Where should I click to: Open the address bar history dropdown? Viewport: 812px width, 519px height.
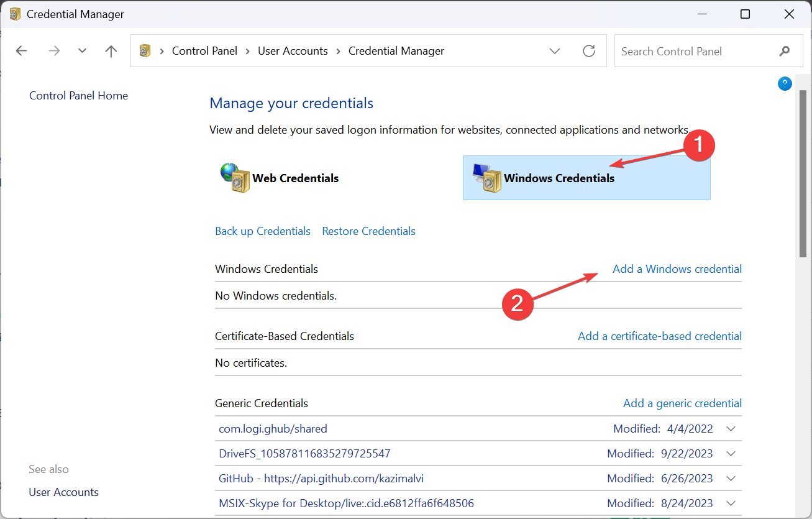(555, 51)
